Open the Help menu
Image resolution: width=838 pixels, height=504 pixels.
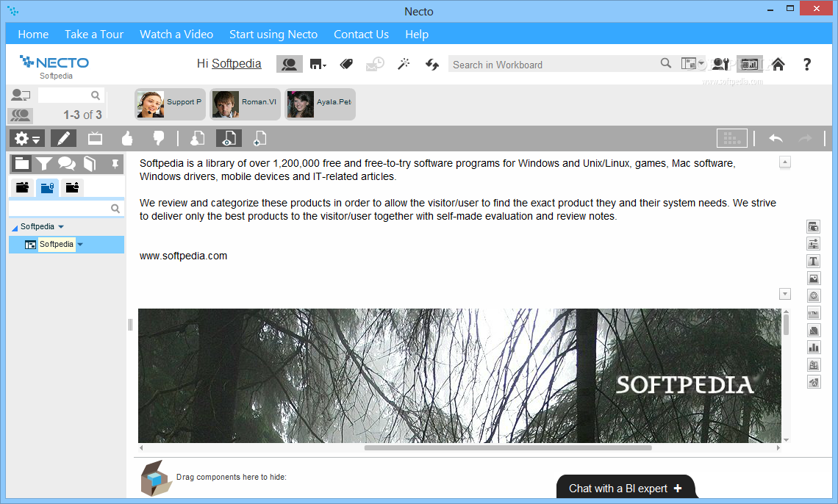coord(417,35)
